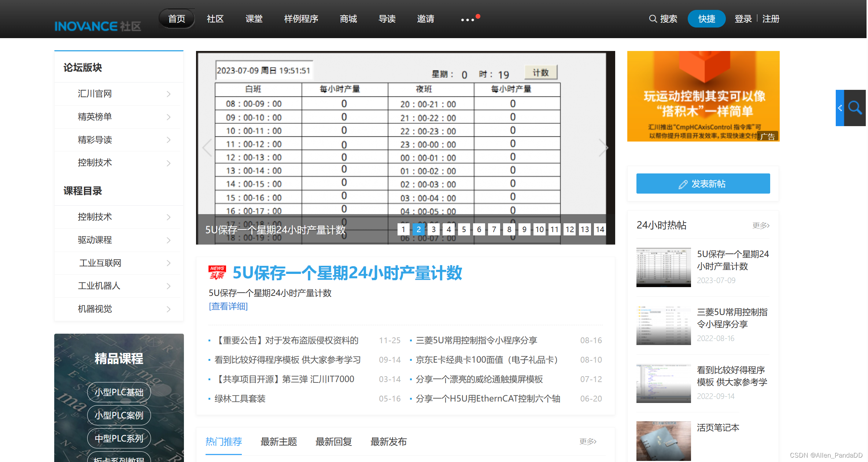Screen dimensions: 868x462
Task: Open 工业机器人 course category
Action: (99, 286)
